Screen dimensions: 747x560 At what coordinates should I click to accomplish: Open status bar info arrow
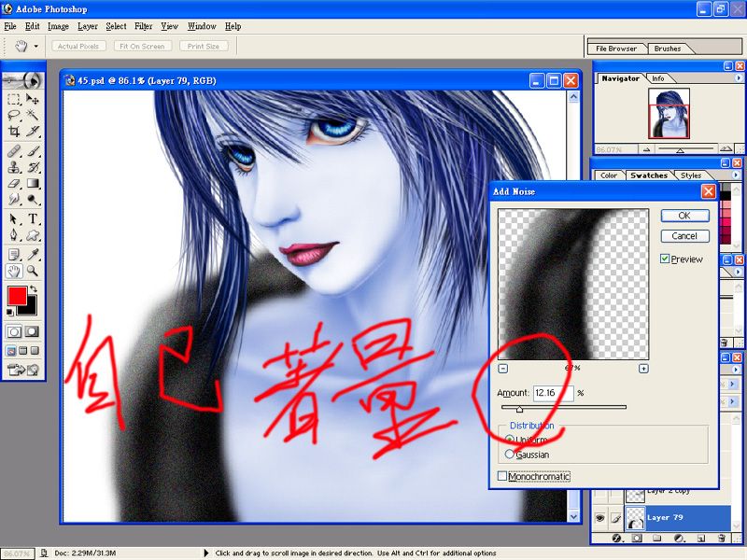click(205, 553)
